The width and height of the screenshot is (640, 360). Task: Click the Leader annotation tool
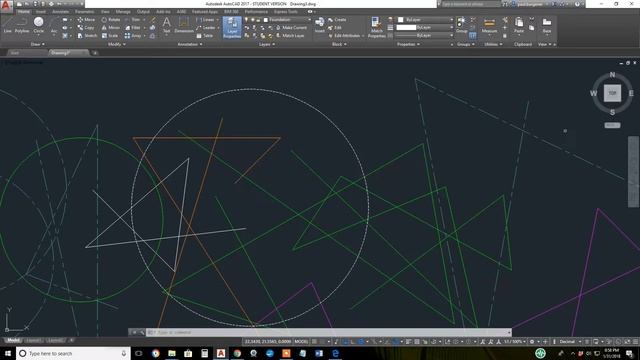[x=206, y=28]
